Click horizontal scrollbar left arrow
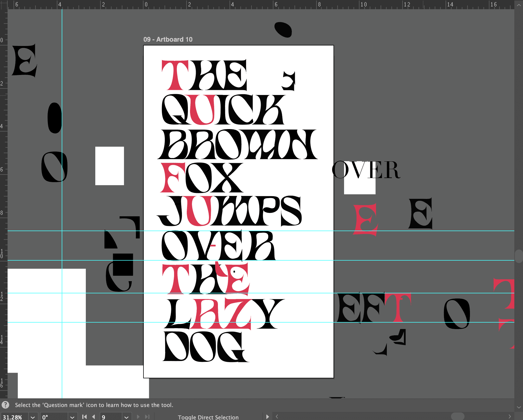Screen dimensions: 523x420 click(277, 416)
